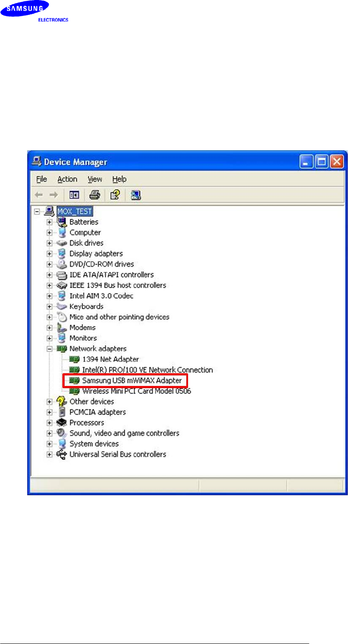Click the Monitors category icon

62,338
